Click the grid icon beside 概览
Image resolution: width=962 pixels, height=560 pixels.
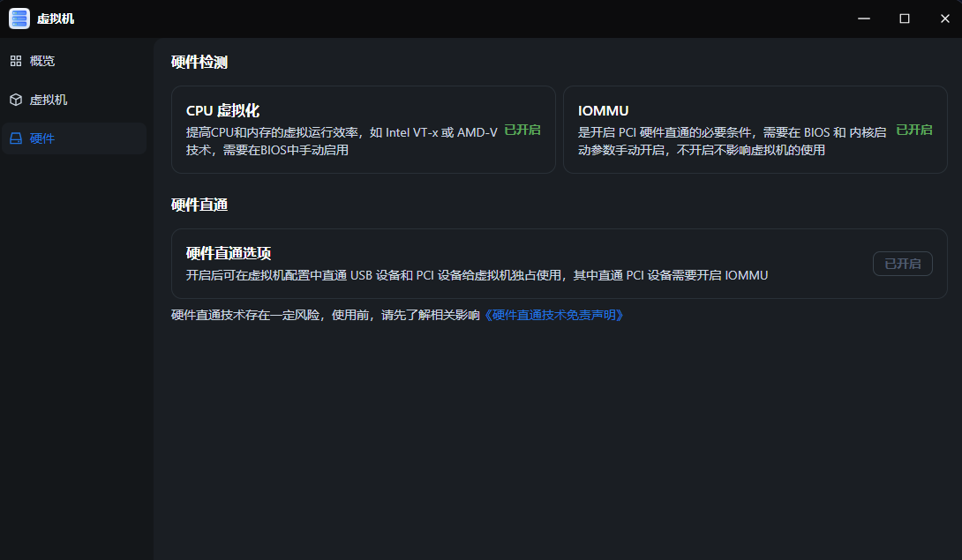(16, 61)
